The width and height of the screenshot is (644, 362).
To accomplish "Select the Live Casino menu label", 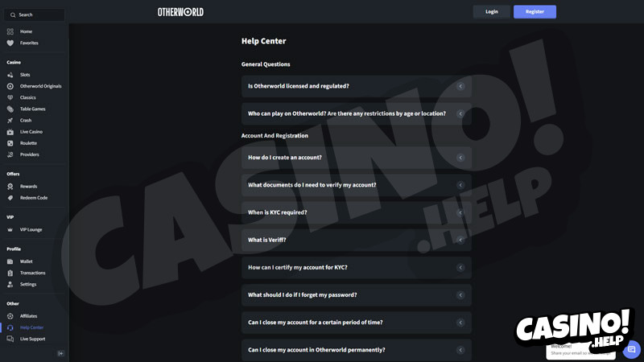I will pos(31,132).
